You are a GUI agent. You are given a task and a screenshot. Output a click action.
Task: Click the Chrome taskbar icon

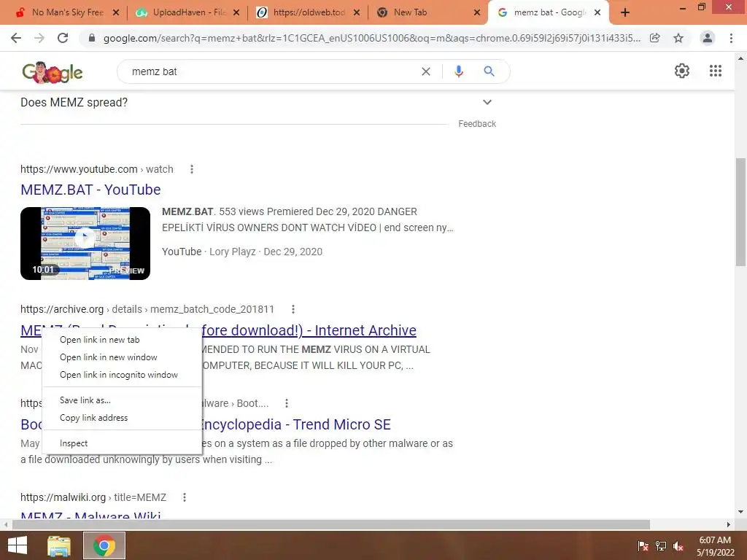(104, 545)
